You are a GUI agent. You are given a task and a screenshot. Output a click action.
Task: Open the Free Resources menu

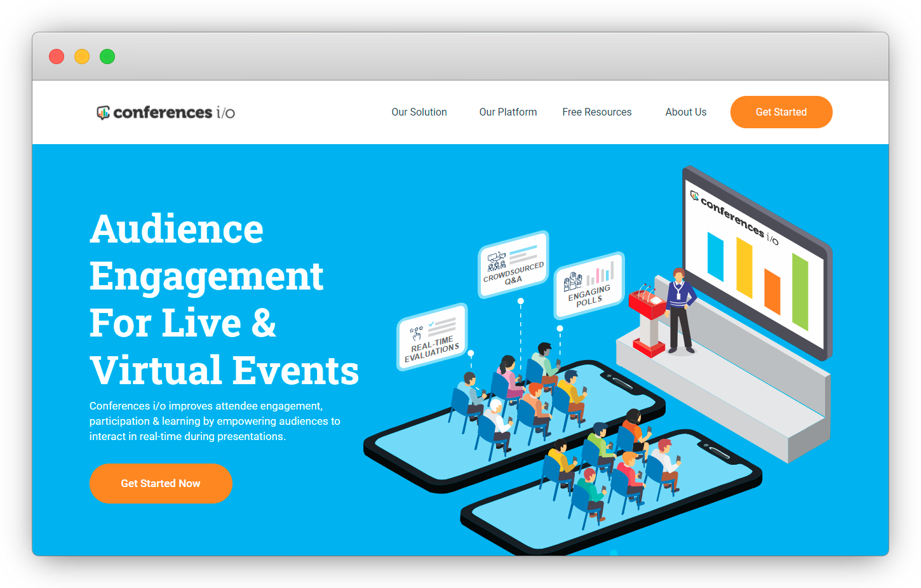[x=597, y=112]
